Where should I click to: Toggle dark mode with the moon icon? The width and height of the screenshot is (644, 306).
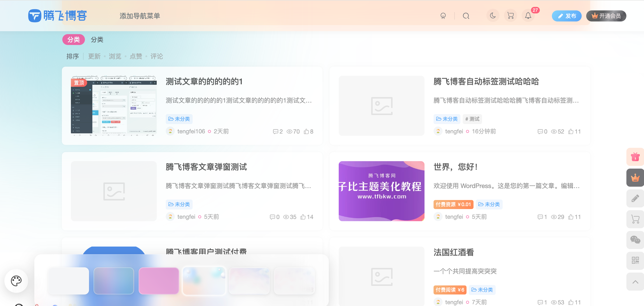coord(493,16)
